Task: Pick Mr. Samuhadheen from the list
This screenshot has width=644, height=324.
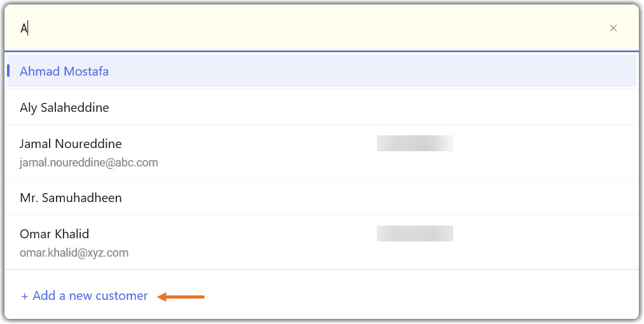Action: pos(71,198)
